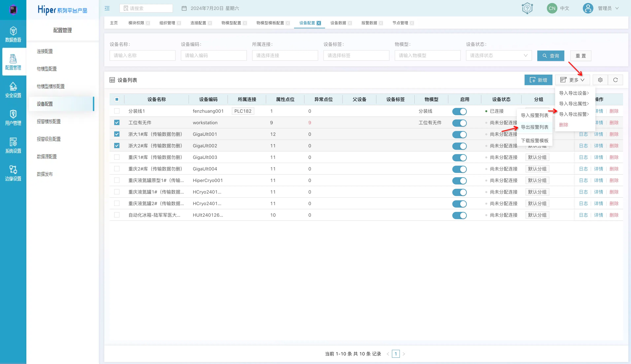The image size is (631, 364).
Task: Close the 报警数据 tab
Action: [381, 23]
